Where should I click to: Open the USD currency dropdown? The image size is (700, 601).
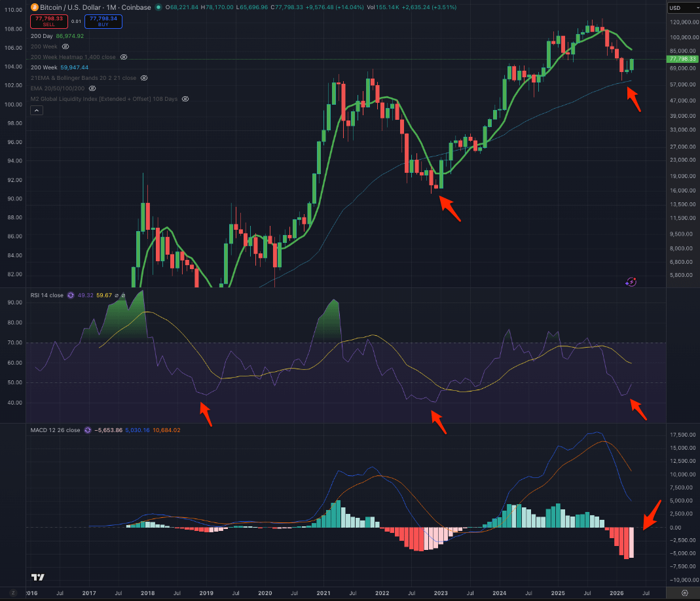tap(684, 8)
